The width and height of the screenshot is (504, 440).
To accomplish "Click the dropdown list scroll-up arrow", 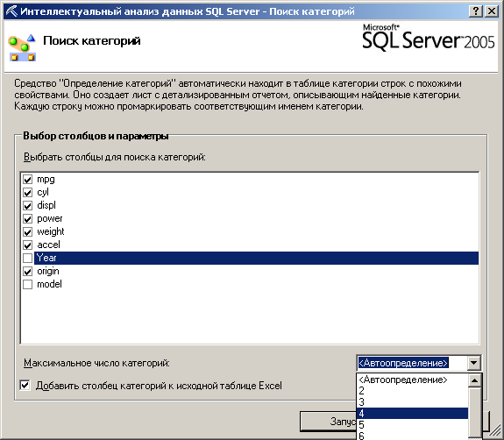I will [474, 380].
